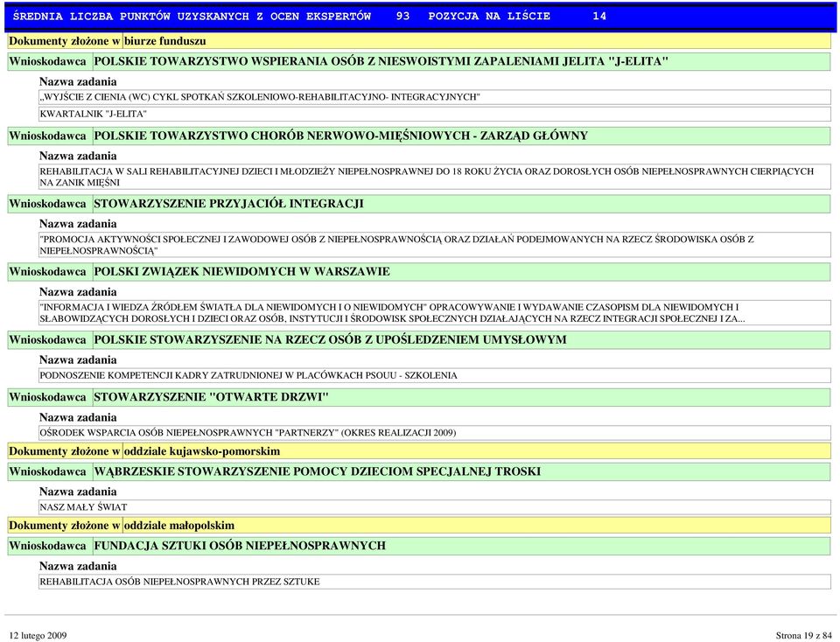Click task "WYJŚCIE Z CIENIA (WC) CYKL SPOTKAŃ"
Image resolution: width=840 pixels, height=642 pixels.
click(x=435, y=97)
